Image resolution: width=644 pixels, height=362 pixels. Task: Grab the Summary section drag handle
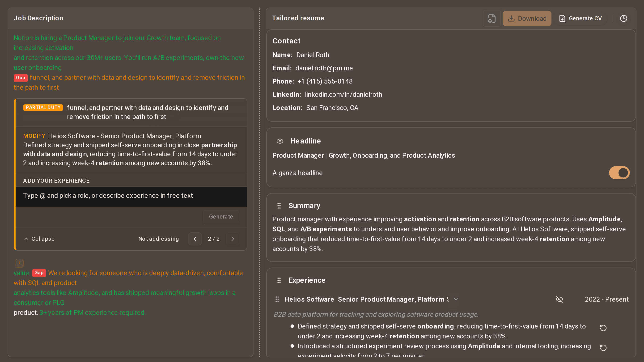[x=279, y=206]
